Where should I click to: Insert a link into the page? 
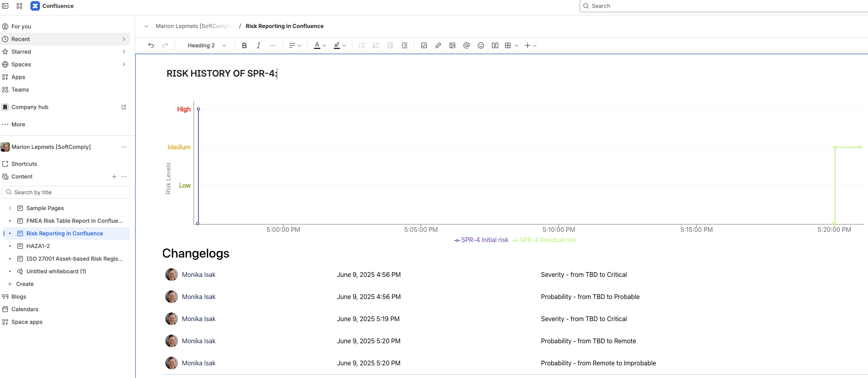click(x=438, y=45)
